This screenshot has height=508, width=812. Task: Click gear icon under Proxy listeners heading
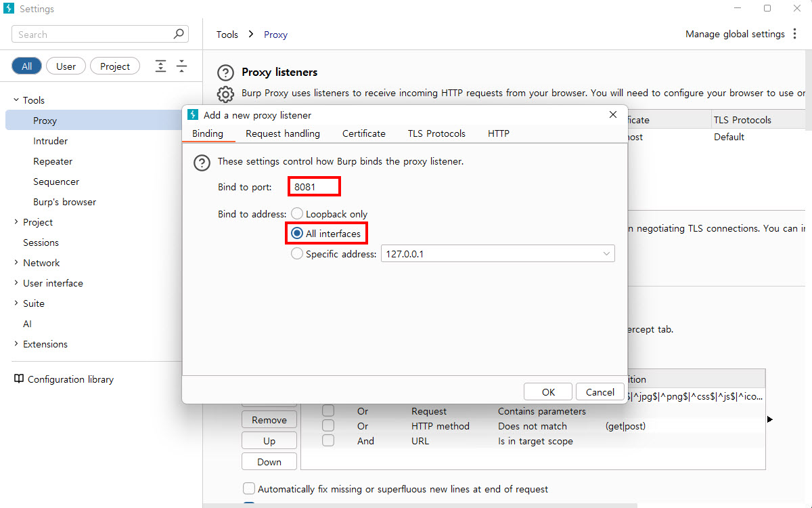coord(225,93)
